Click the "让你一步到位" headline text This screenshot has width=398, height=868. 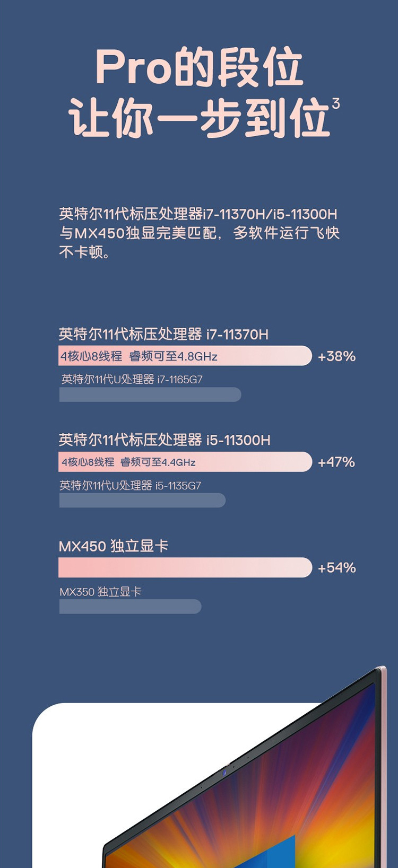coord(199,117)
